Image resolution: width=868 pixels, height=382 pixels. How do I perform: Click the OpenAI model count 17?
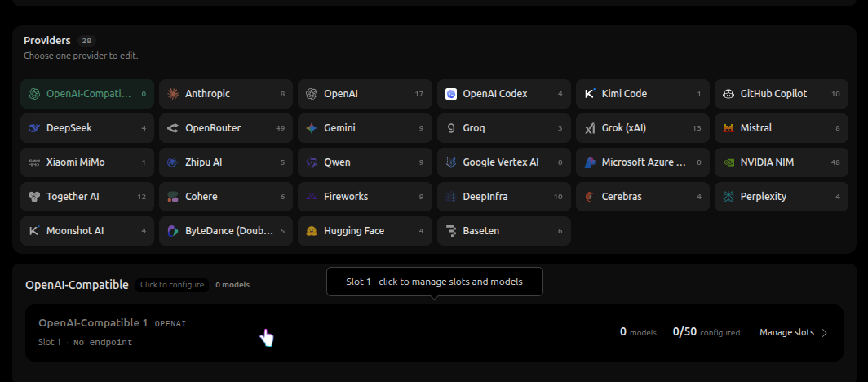419,94
